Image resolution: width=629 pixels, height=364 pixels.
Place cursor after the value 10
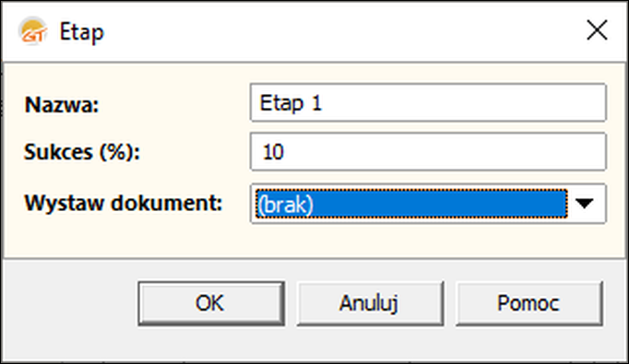point(286,152)
